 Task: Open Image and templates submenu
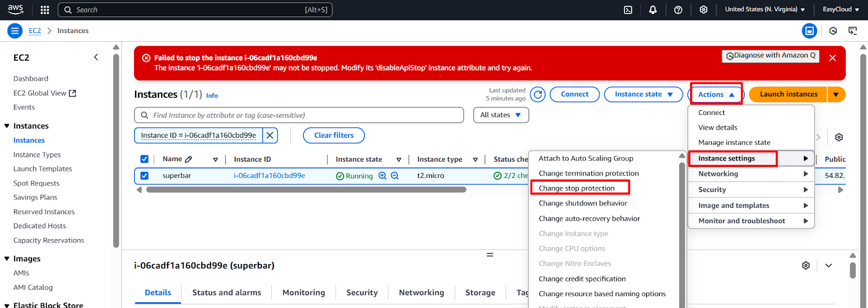(751, 206)
